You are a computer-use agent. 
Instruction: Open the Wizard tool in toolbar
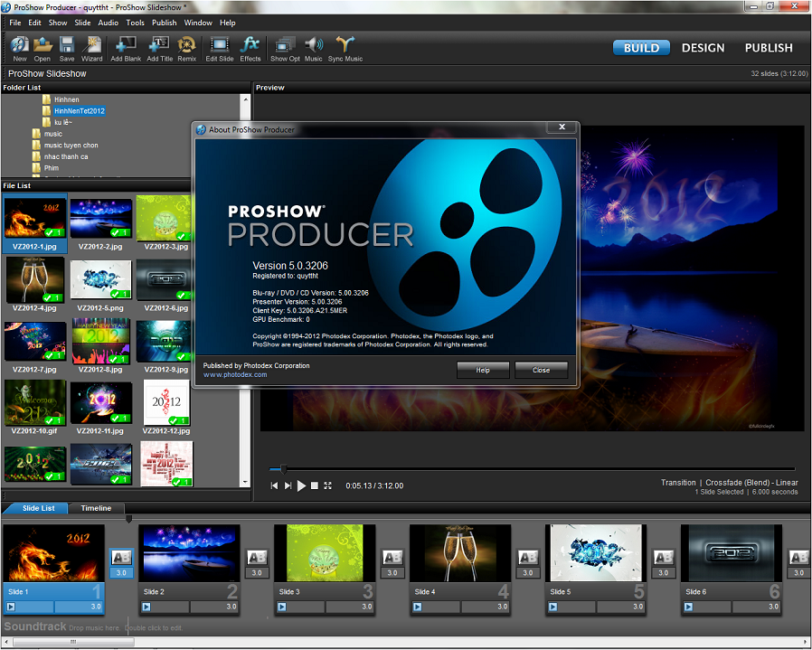click(91, 49)
